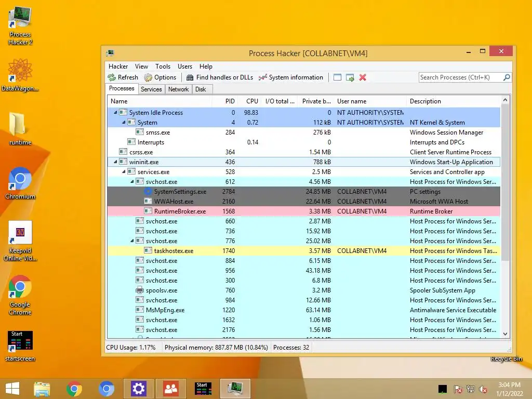Image resolution: width=532 pixels, height=399 pixels.
Task: Open the Windows Start button
Action: pyautogui.click(x=12, y=389)
